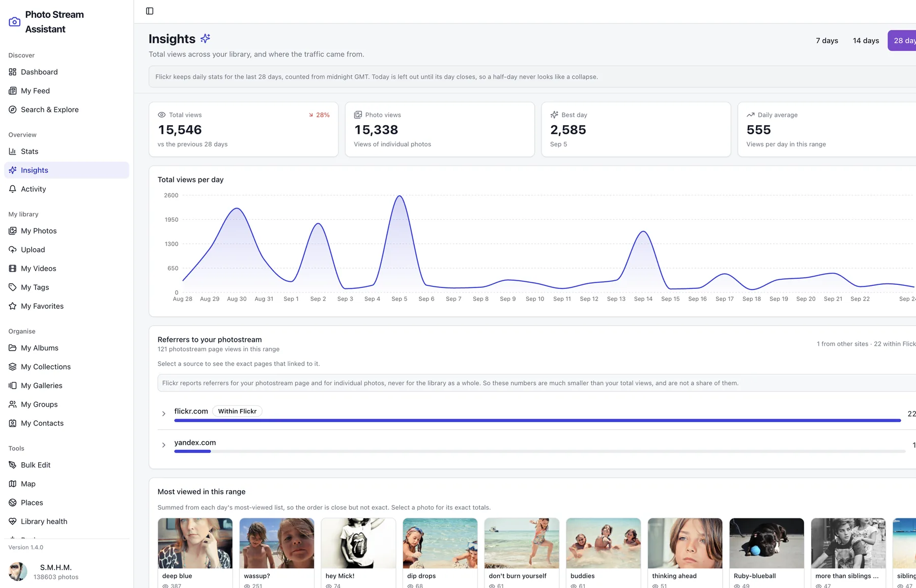Click the yandex.com referrer progress bar
This screenshot has height=588, width=916.
[x=540, y=451]
